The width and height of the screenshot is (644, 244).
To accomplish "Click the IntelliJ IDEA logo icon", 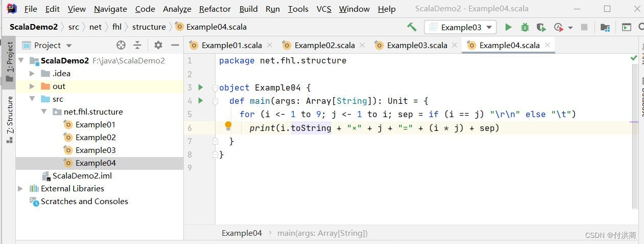I will pos(11,9).
